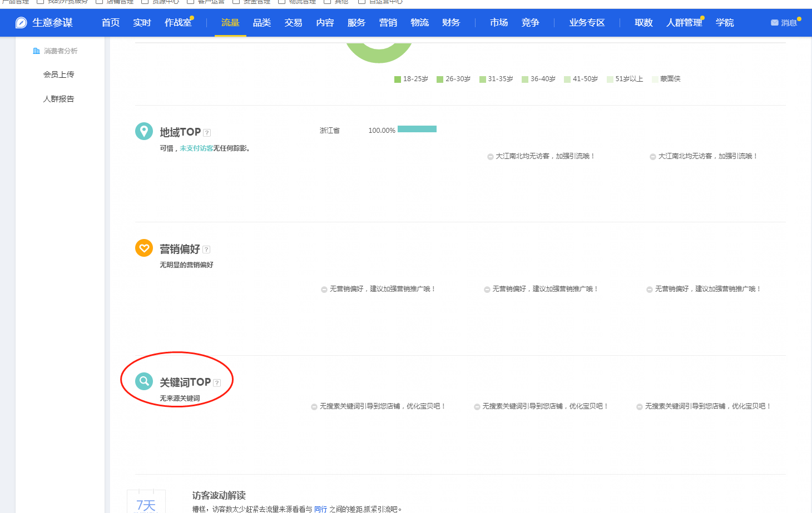The image size is (812, 513).
Task: Click the 地域TOP location pin icon
Action: click(144, 131)
